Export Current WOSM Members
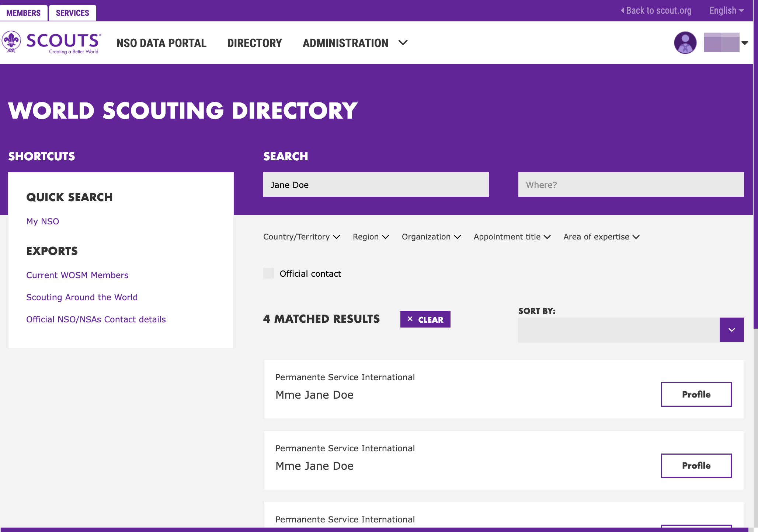 tap(77, 275)
